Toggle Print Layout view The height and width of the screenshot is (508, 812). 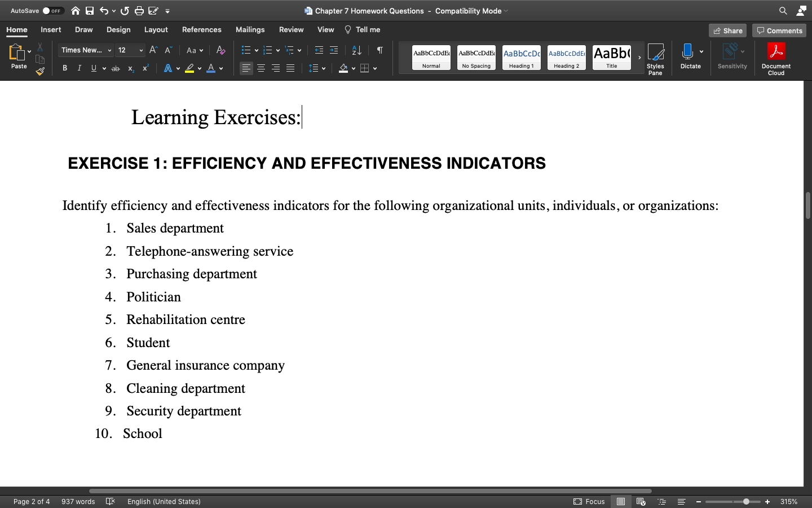(621, 501)
